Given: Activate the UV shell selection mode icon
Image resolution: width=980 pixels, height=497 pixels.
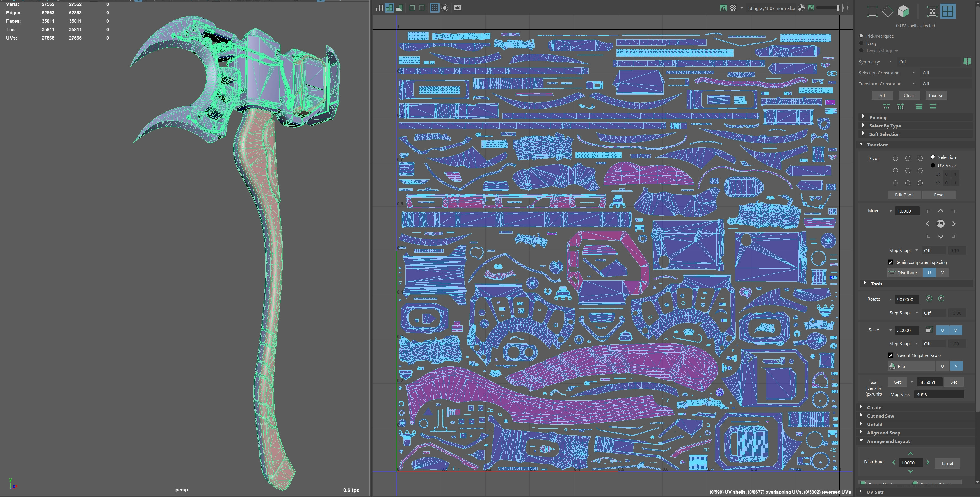Looking at the screenshot, I should coord(948,12).
